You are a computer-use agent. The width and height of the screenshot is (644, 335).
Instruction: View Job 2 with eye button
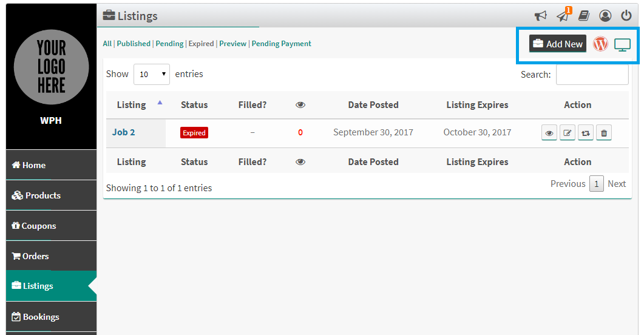tap(549, 132)
